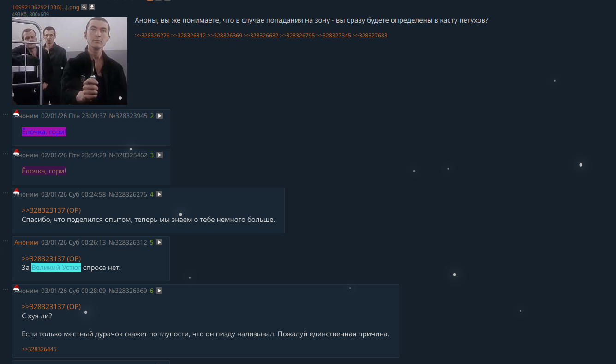Click the play arrow on post №328326312

[x=159, y=242]
